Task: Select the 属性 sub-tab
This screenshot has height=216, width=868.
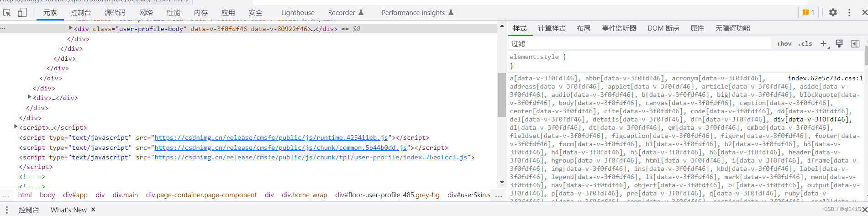Action: click(x=697, y=28)
